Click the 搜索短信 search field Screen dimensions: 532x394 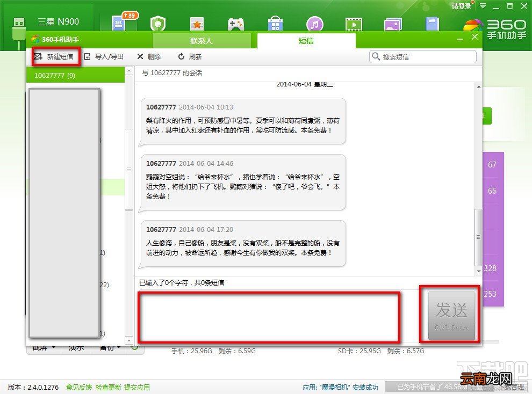[x=423, y=56]
